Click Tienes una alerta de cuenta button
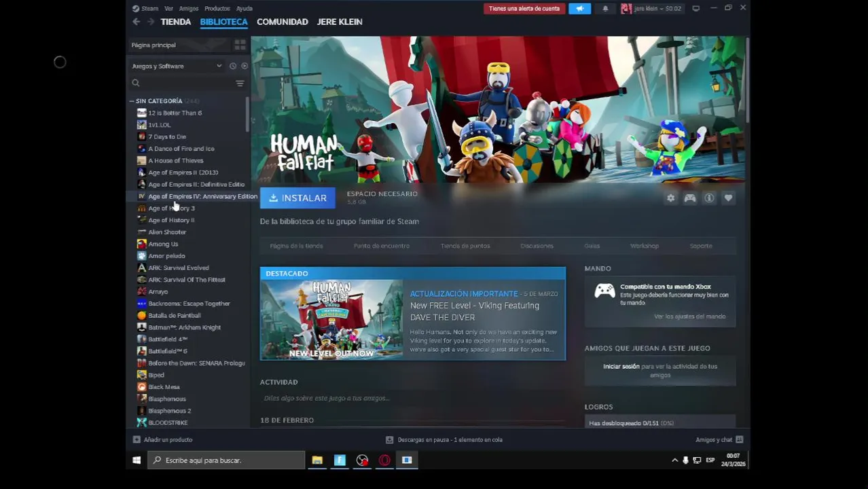This screenshot has height=489, width=868. coord(524,9)
